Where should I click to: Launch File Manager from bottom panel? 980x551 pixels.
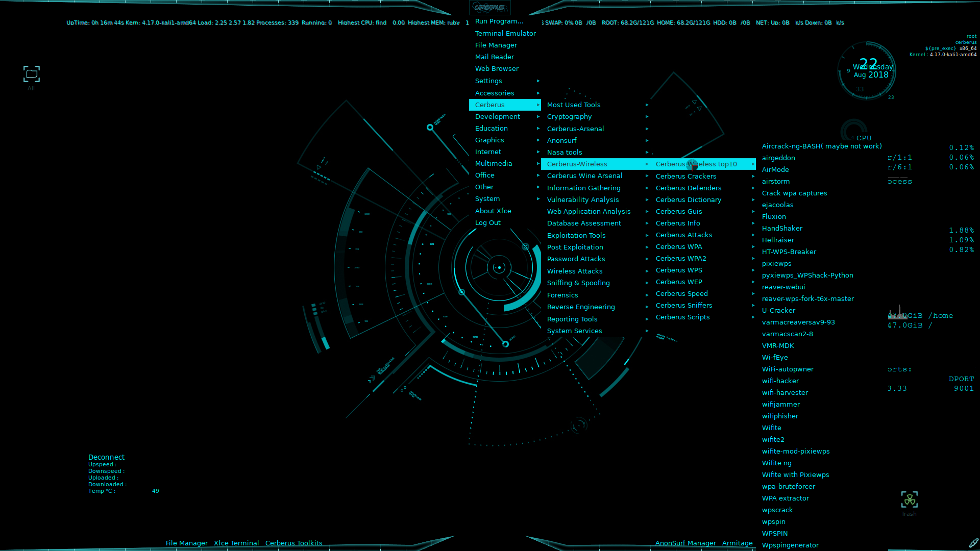tap(186, 543)
